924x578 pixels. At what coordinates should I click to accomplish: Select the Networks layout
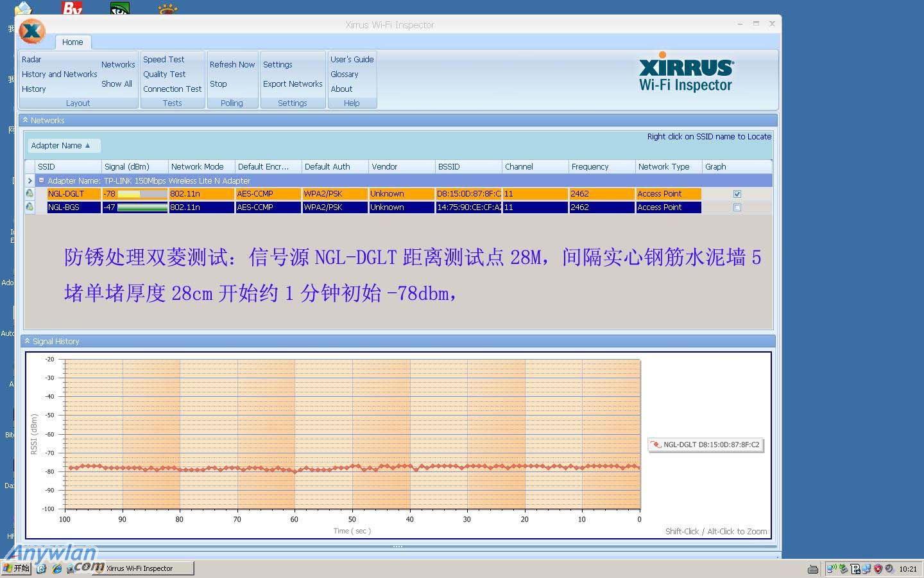coord(118,65)
